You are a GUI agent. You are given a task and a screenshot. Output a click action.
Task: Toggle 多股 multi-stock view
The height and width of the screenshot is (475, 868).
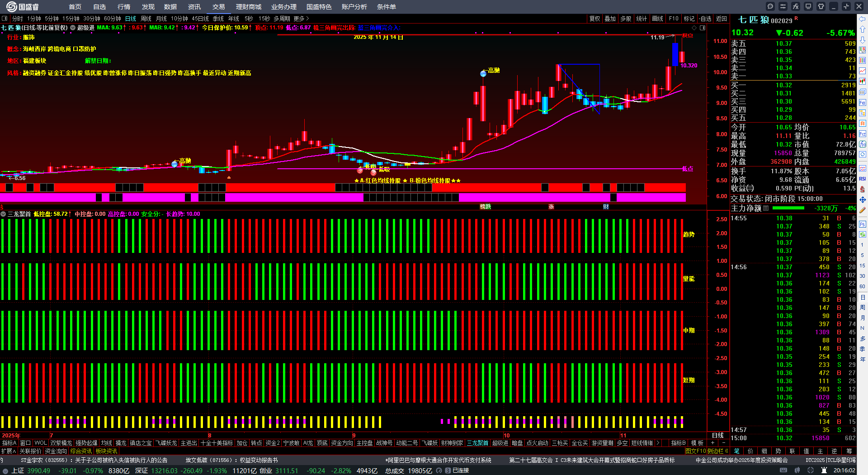[x=626, y=19]
